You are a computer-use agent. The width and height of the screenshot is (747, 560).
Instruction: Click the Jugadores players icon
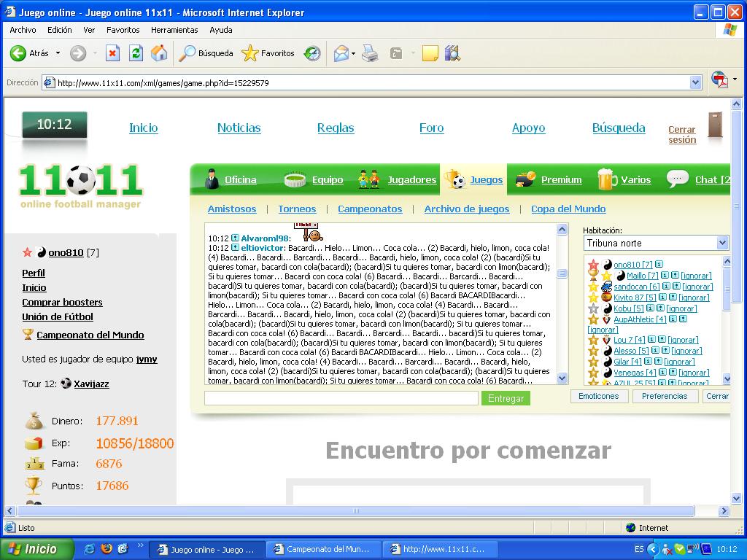[x=368, y=179]
